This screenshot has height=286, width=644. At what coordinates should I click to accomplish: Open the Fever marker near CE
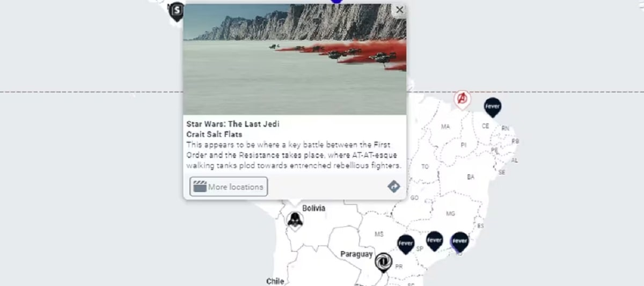(x=492, y=107)
